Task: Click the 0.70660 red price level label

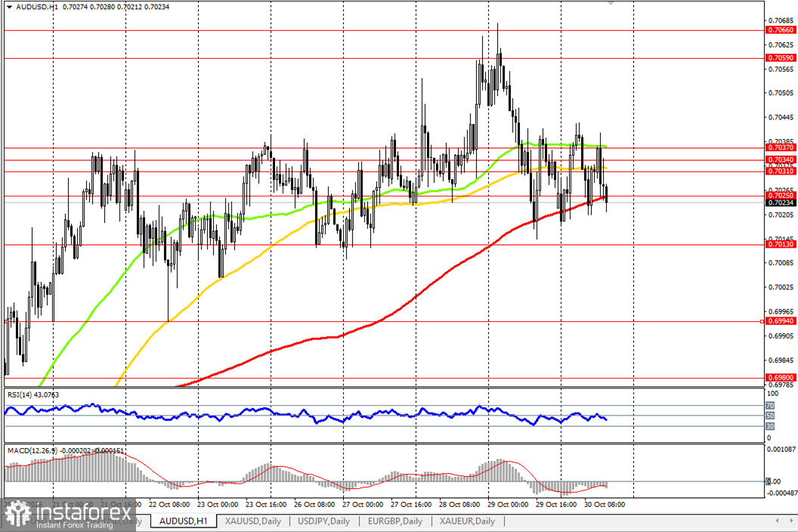Action: 780,30
